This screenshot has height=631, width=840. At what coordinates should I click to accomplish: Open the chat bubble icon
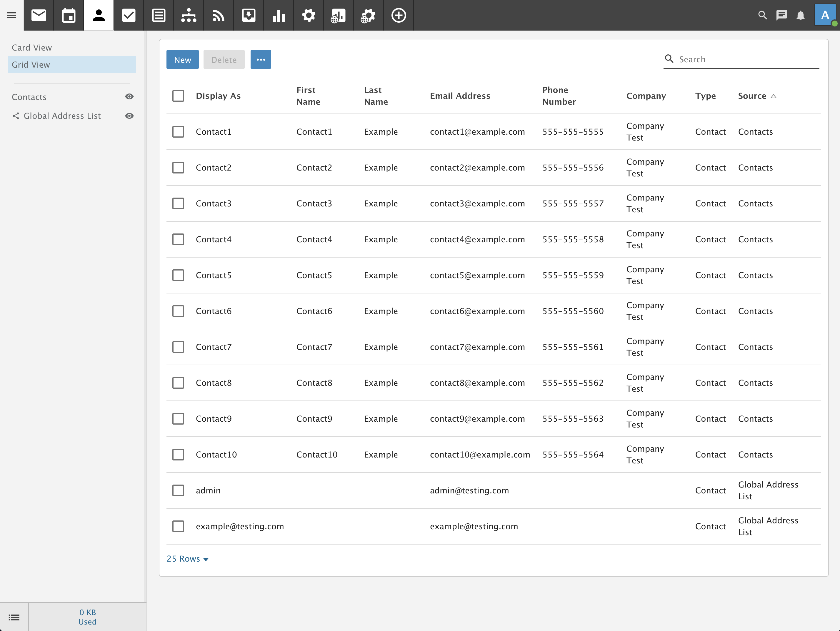781,15
